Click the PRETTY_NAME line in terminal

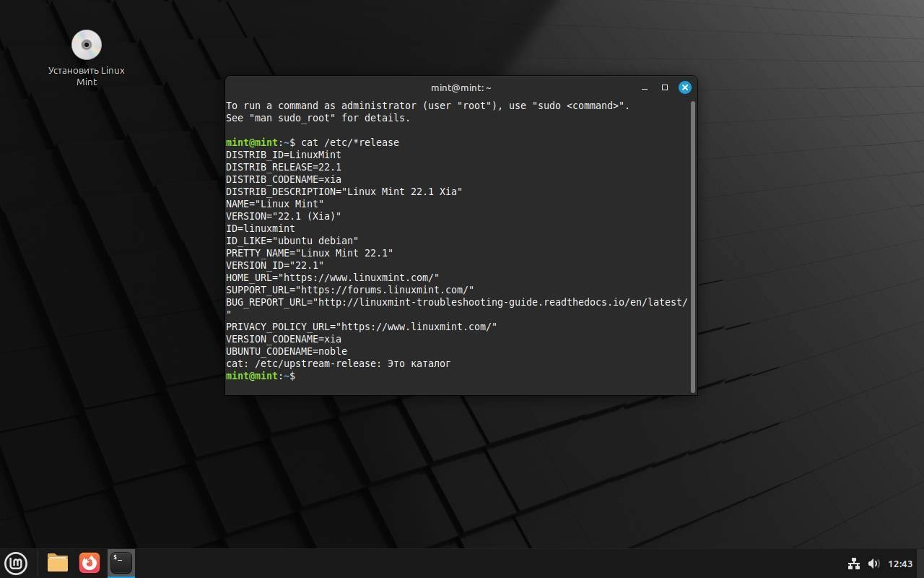coord(310,253)
